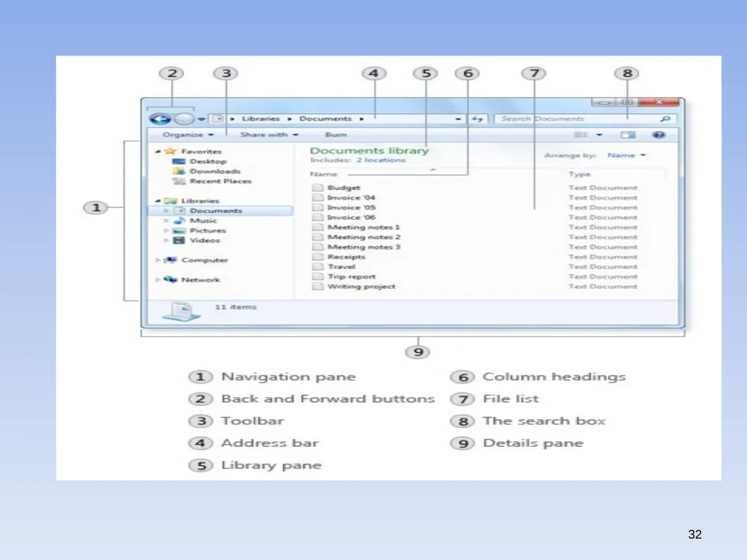The width and height of the screenshot is (747, 560).
Task: Click the Burn toolbar button
Action: click(336, 135)
